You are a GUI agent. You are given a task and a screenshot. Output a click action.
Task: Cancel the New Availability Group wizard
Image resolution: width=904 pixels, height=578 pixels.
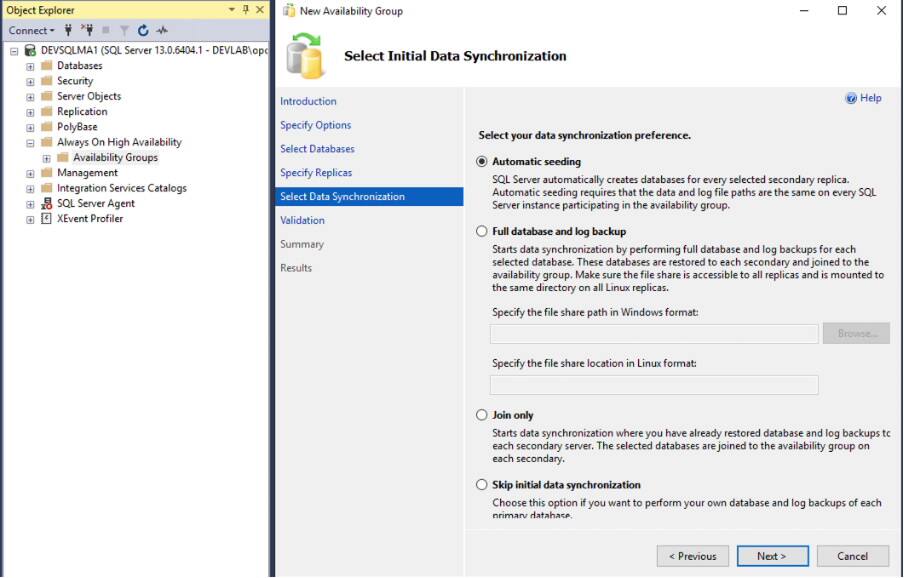click(x=851, y=556)
